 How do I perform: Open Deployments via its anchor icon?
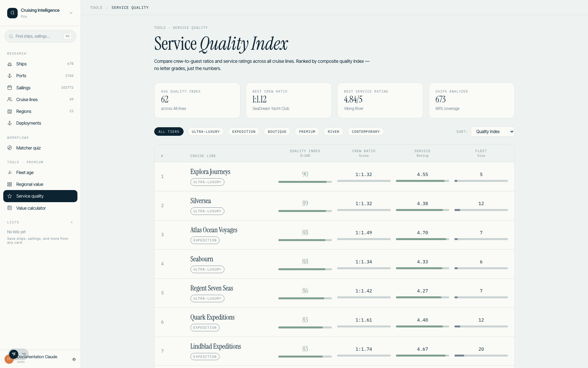10,123
